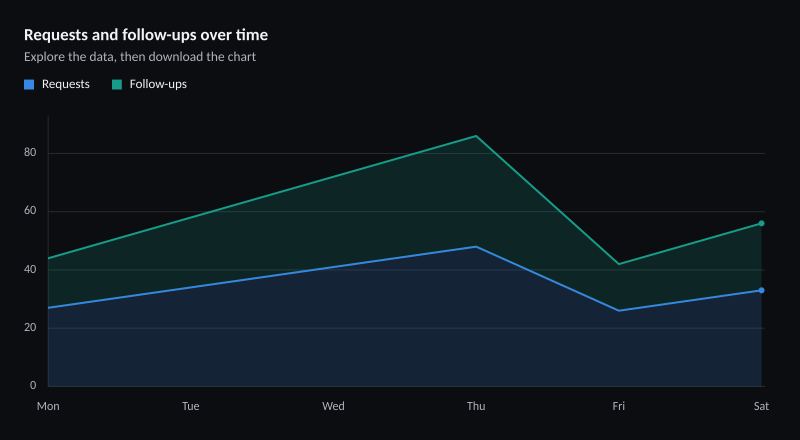
Task: Select the Requests data point on Sat
Action: point(761,290)
